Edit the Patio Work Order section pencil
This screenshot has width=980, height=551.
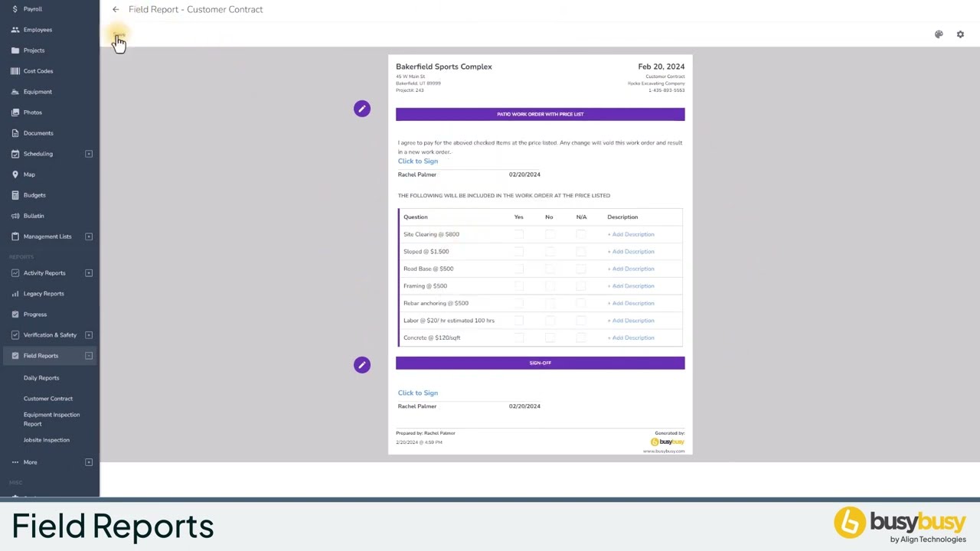click(362, 109)
